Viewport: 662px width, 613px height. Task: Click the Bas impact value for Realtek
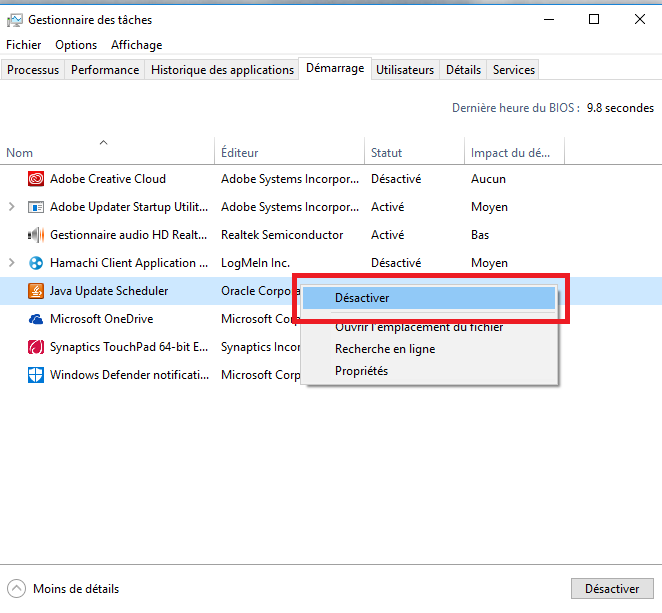[x=480, y=235]
